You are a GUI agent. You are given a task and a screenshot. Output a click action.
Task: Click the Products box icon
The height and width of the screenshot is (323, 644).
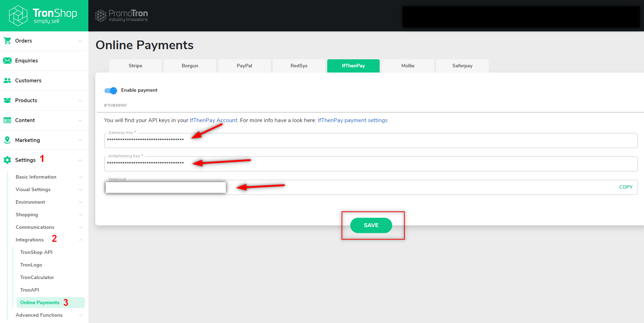coord(7,100)
